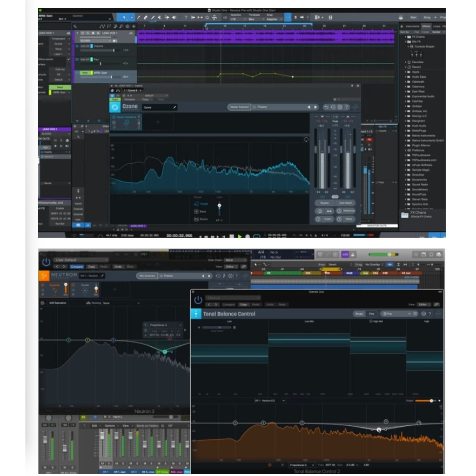This screenshot has width=476, height=476.
Task: Click Mix Assistant button in Neutron
Action: click(147, 276)
